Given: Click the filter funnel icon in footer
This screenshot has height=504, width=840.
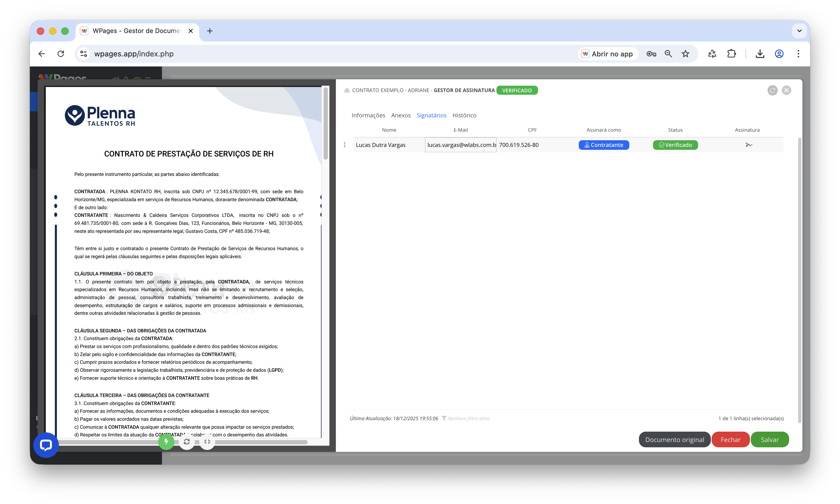Looking at the screenshot, I should coord(444,418).
